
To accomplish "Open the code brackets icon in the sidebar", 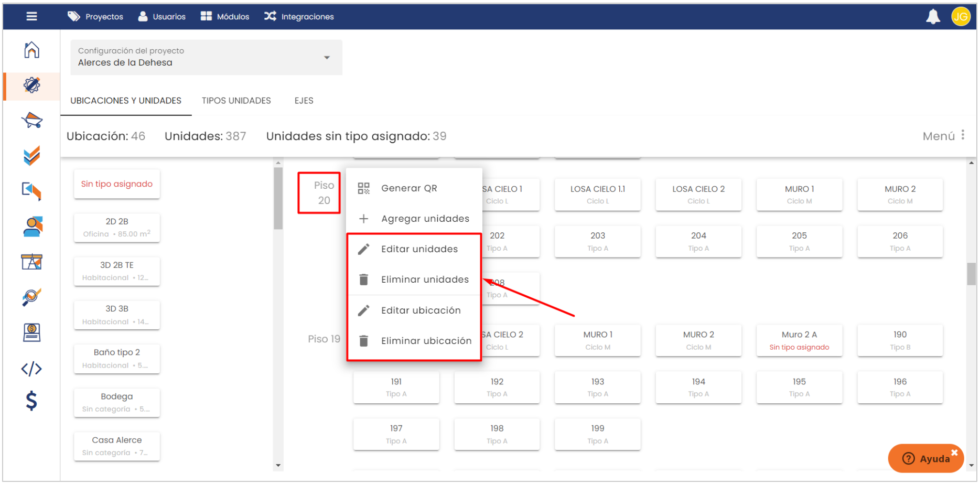I will click(x=31, y=369).
